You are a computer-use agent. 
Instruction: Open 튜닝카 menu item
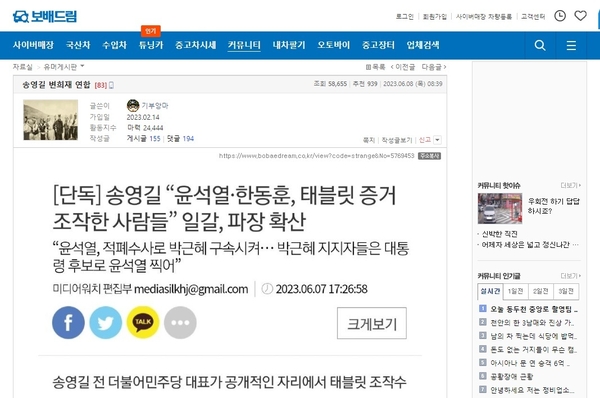click(151, 45)
